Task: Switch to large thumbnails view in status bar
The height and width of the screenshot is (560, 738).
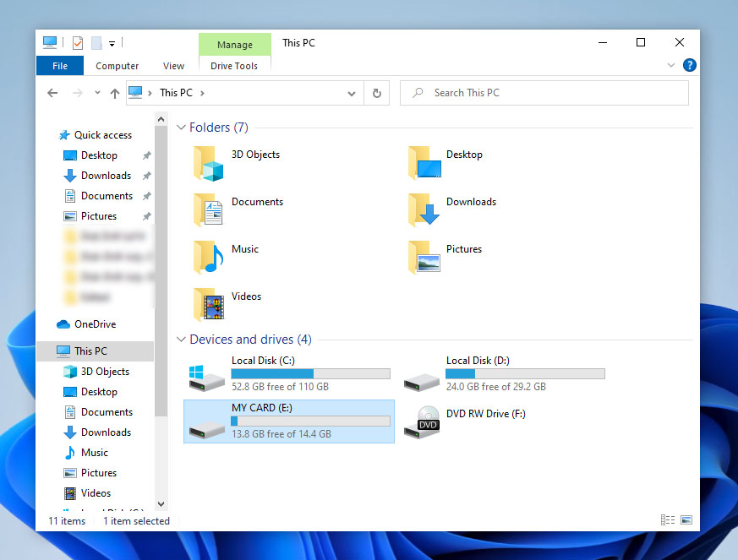Action: pos(687,520)
